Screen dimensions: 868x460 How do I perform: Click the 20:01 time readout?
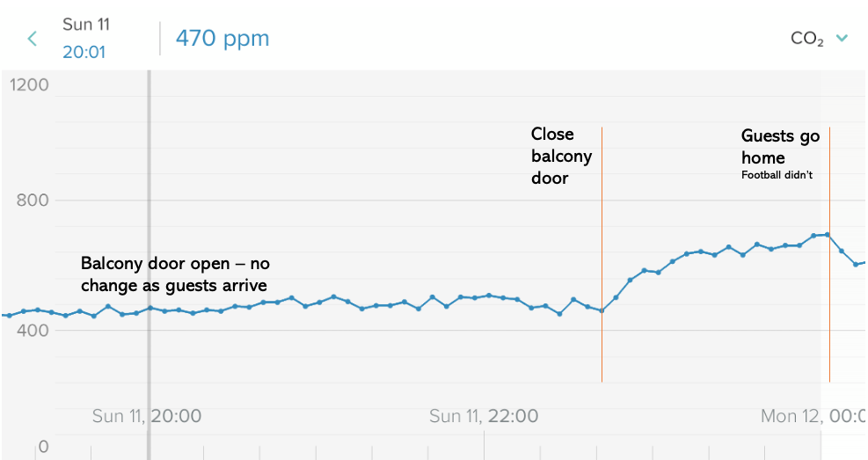click(x=84, y=52)
